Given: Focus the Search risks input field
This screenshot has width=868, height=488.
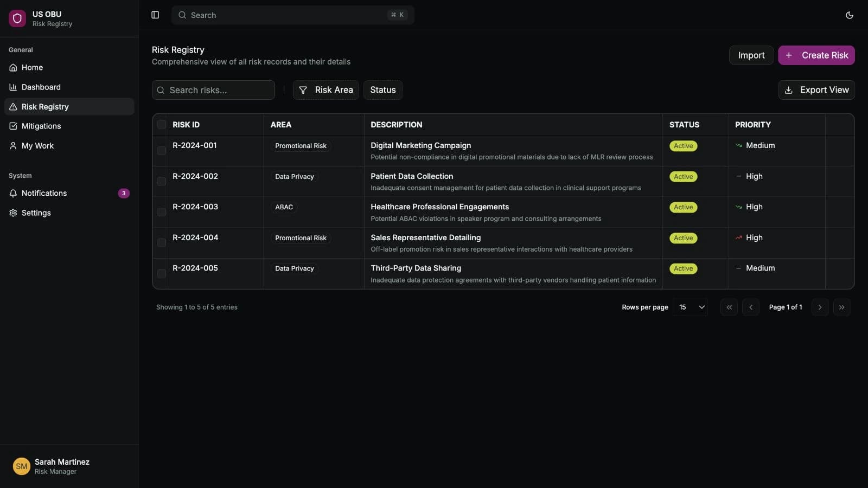Looking at the screenshot, I should point(214,90).
